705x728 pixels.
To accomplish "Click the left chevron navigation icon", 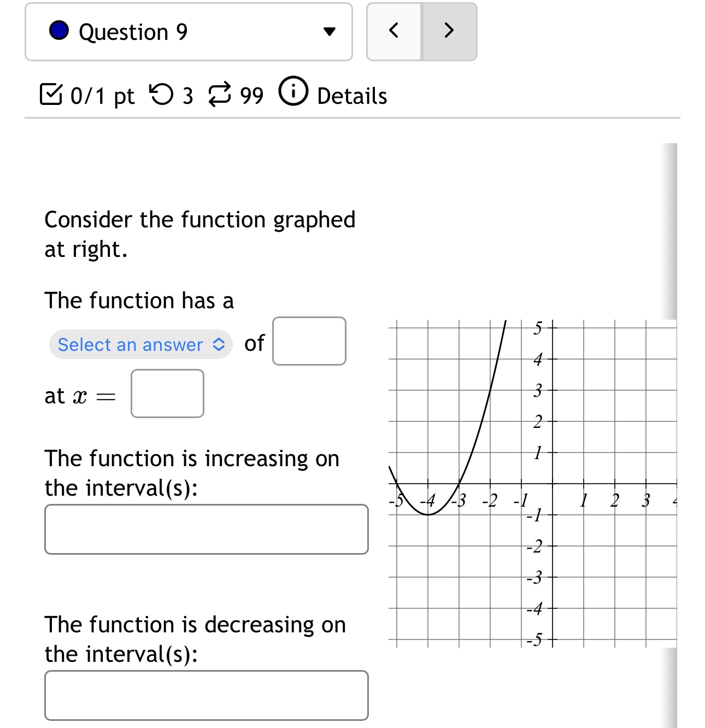I will 395,31.
